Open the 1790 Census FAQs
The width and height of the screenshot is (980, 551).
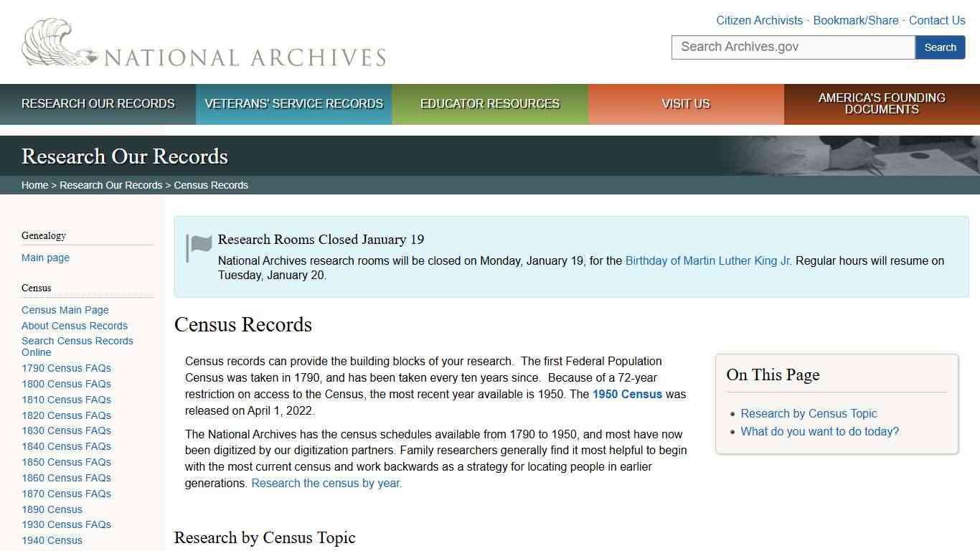[66, 367]
